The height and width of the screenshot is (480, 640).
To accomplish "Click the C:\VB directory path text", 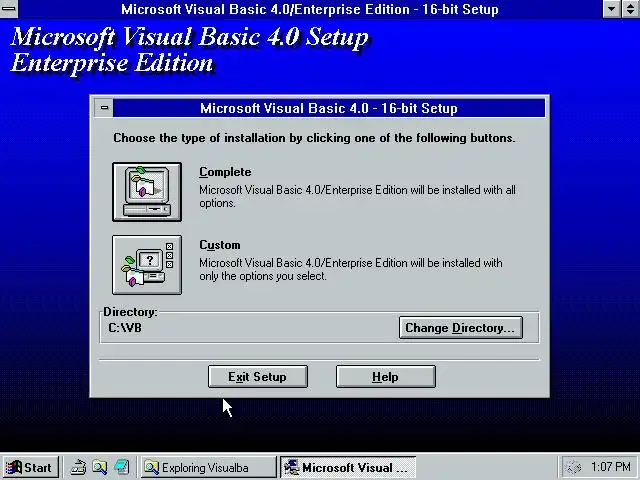I will [x=125, y=328].
